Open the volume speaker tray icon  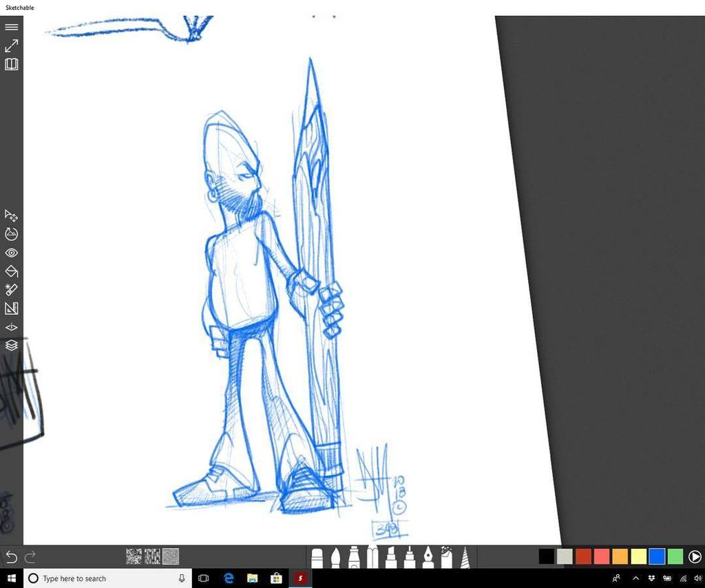[698, 578]
